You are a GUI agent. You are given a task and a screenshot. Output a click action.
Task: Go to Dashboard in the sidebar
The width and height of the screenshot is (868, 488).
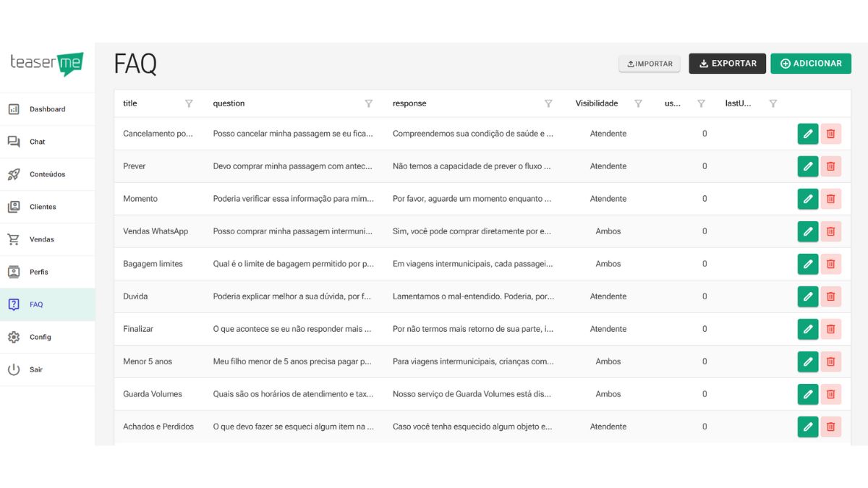point(47,109)
